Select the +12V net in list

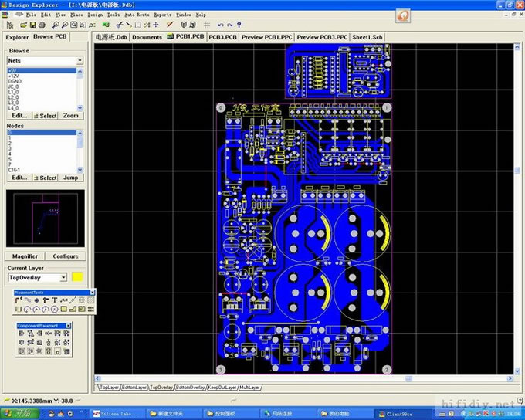13,75
